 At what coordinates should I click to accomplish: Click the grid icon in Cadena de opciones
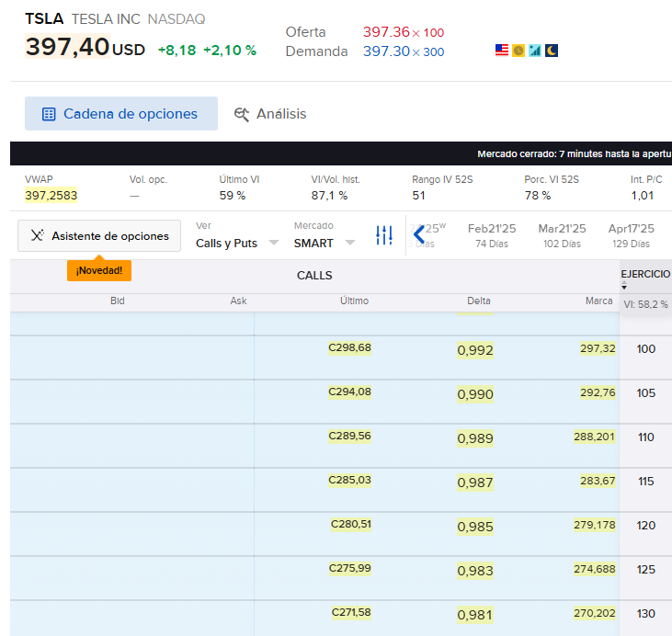point(49,114)
